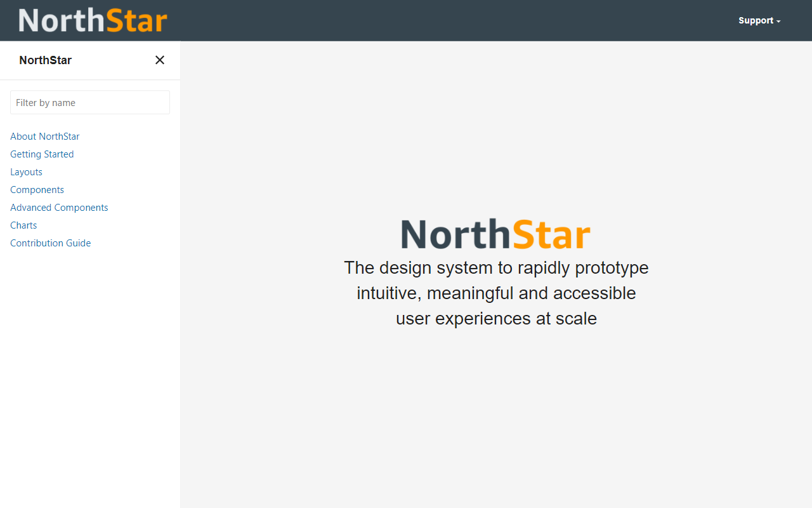Click the large NorthStar logo in the page center
This screenshot has height=508, width=812.
click(495, 234)
